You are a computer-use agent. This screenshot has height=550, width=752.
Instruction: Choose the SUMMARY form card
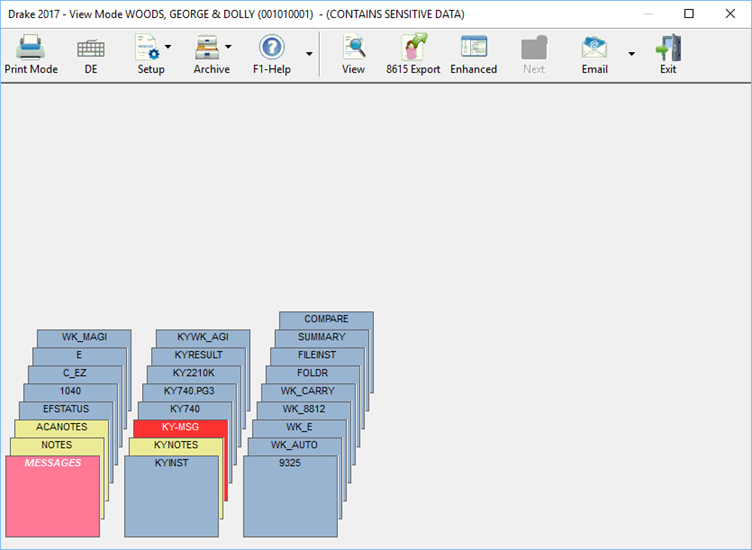point(321,337)
